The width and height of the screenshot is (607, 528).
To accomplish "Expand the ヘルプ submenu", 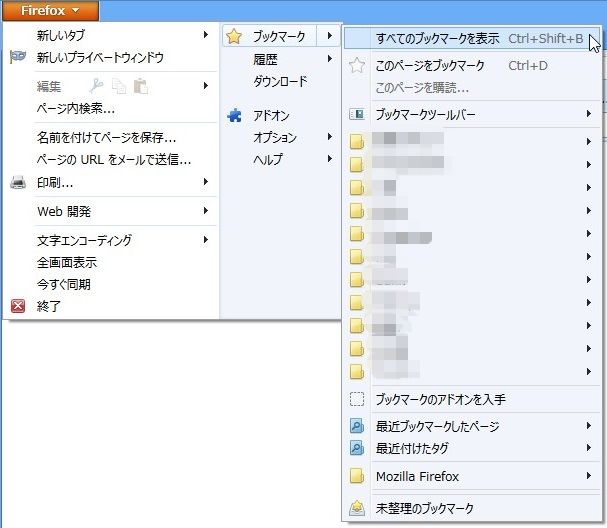I will (x=330, y=159).
